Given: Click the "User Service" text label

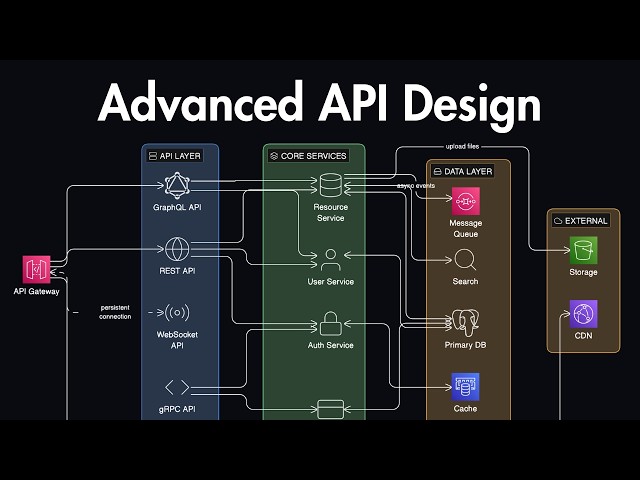Looking at the screenshot, I should (331, 282).
